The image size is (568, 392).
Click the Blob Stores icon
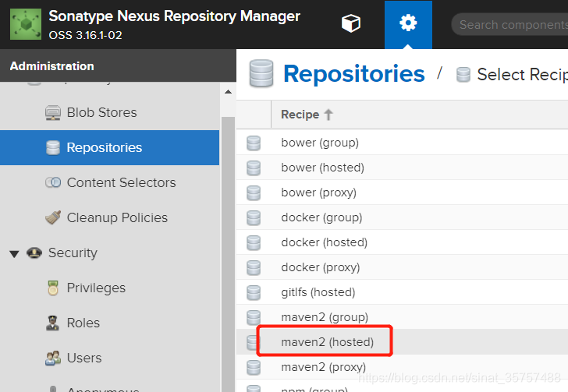click(x=53, y=112)
